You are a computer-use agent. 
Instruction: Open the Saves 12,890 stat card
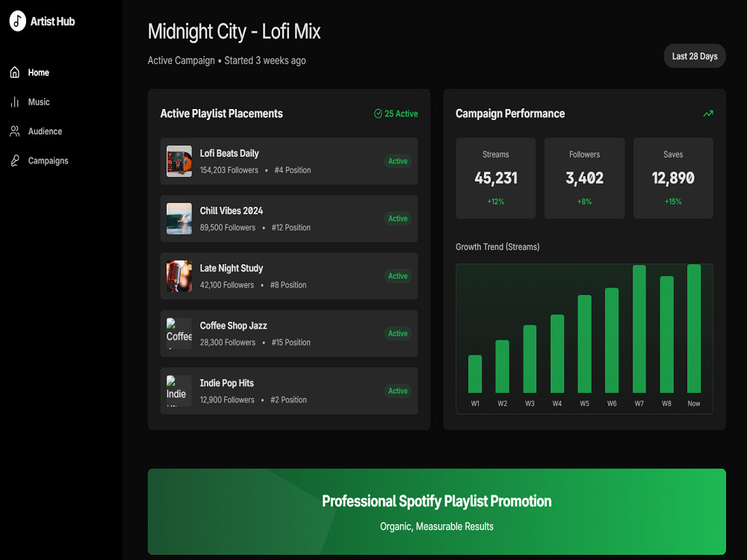click(x=673, y=178)
